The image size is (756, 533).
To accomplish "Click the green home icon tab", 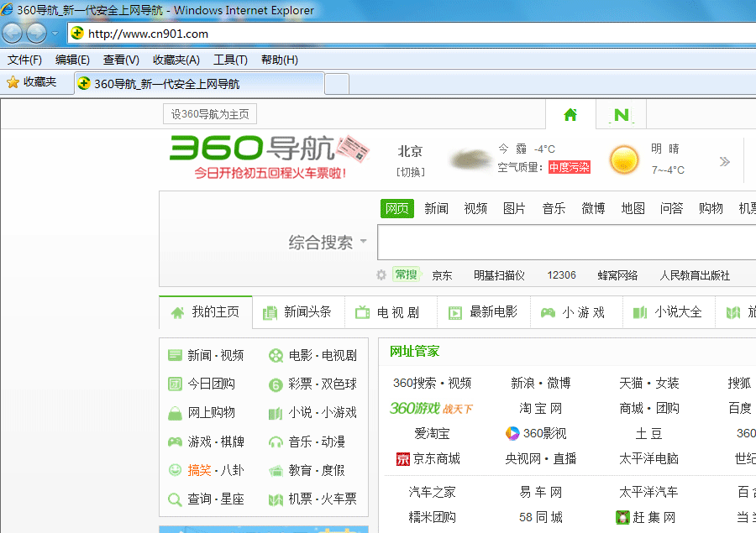I will pos(570,115).
